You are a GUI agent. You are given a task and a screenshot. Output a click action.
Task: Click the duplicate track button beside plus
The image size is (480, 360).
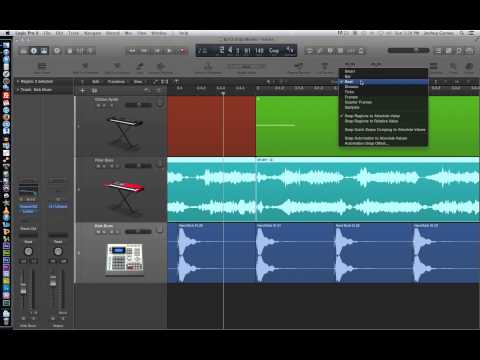tap(95, 90)
